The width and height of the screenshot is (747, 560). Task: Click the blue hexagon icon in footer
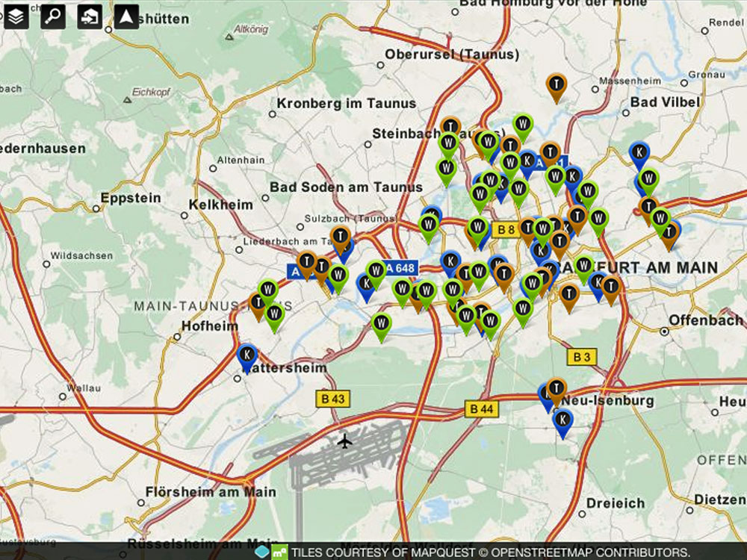(x=261, y=553)
